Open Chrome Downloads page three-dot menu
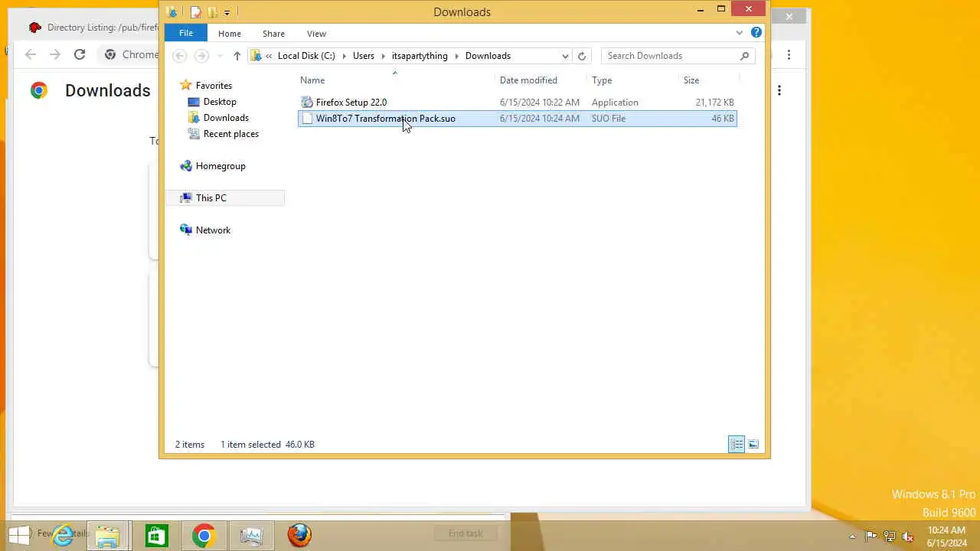 [x=779, y=90]
